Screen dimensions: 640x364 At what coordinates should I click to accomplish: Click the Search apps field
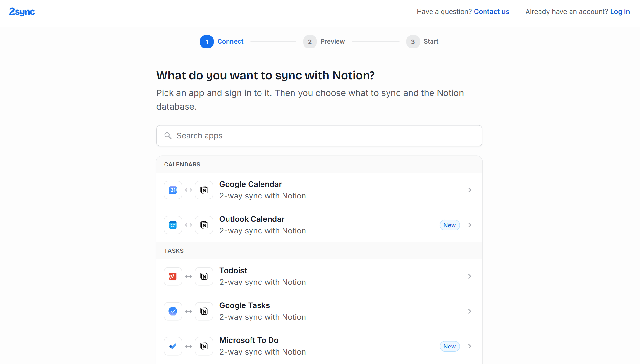coord(319,136)
